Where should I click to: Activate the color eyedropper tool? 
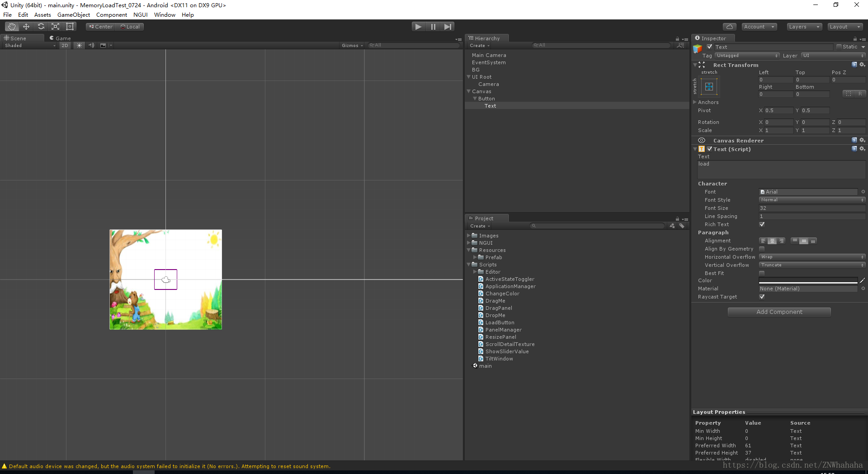[863, 280]
